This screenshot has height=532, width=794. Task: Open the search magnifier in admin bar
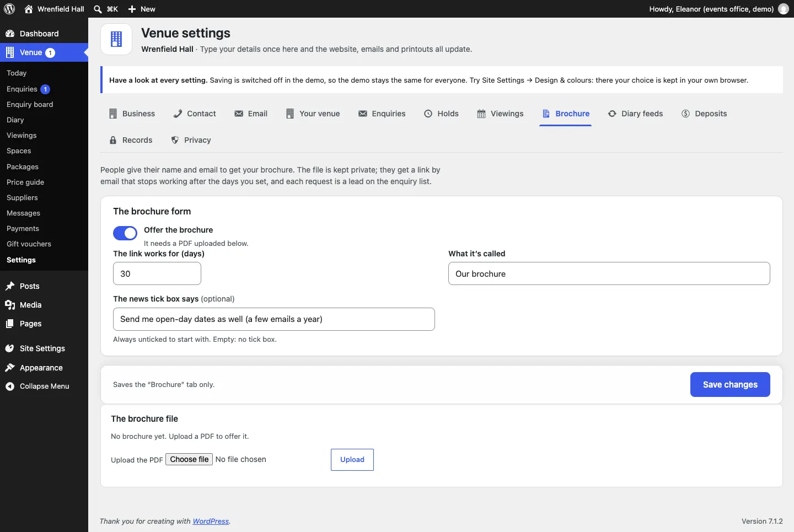coord(98,9)
